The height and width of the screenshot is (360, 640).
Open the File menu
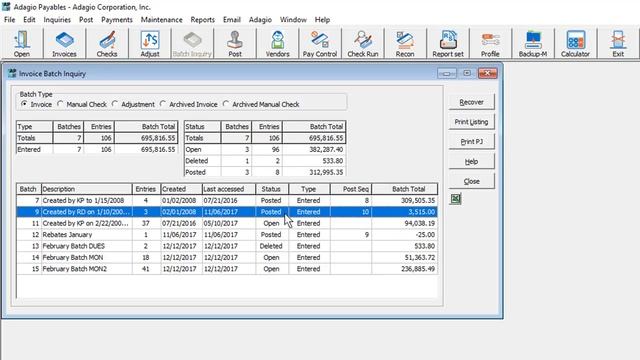coord(9,20)
